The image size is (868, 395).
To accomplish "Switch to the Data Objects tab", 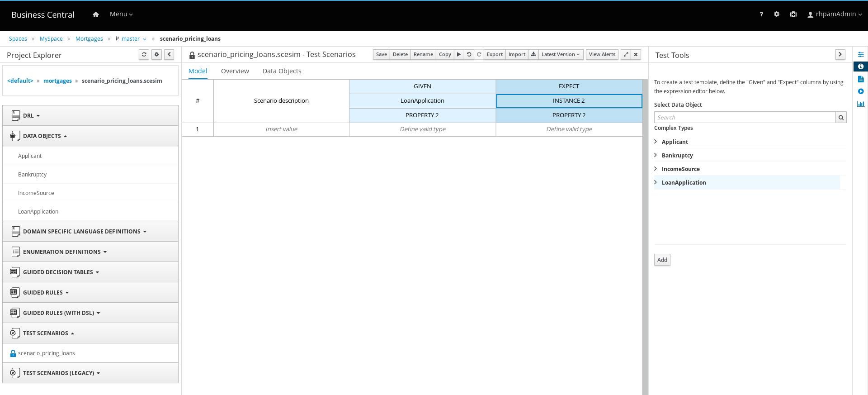I will point(282,71).
